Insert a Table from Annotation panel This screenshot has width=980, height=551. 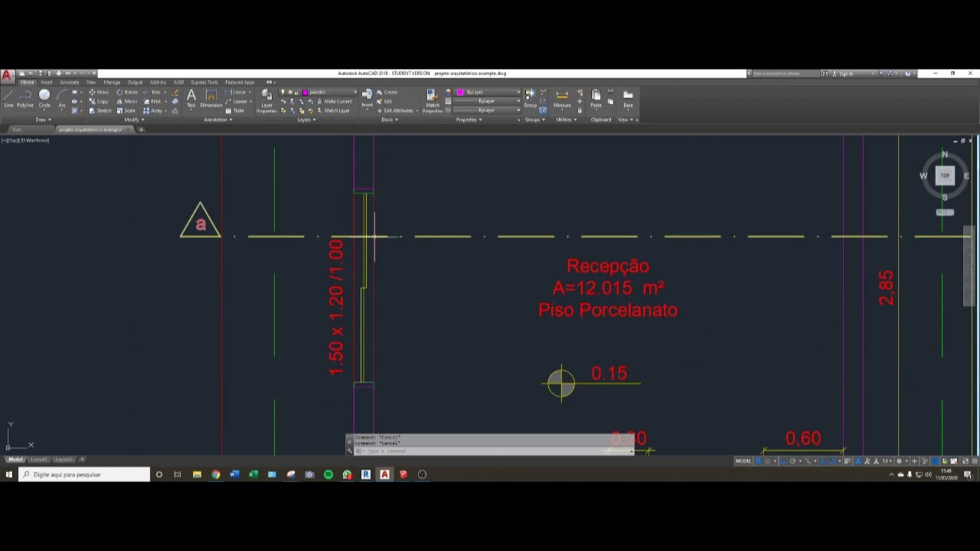234,110
